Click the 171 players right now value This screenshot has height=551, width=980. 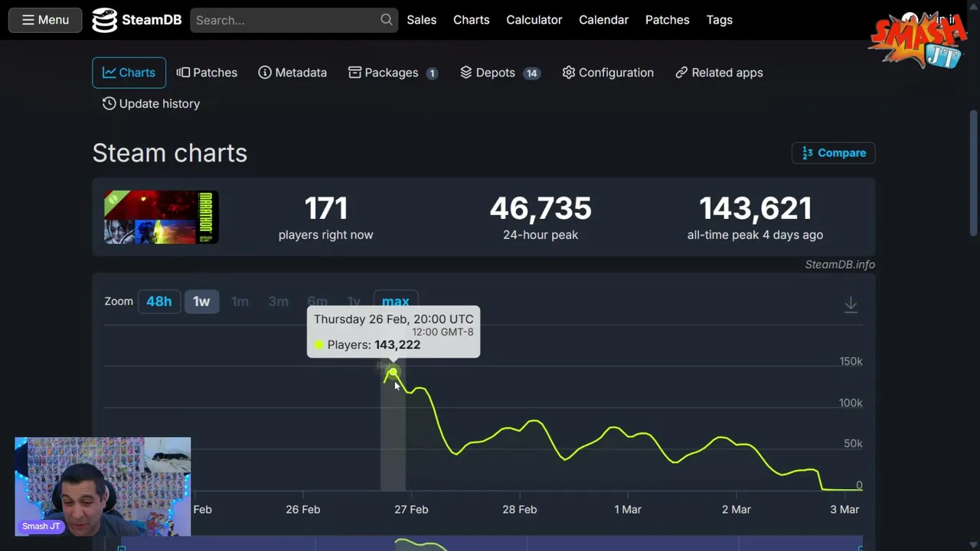[x=326, y=208]
